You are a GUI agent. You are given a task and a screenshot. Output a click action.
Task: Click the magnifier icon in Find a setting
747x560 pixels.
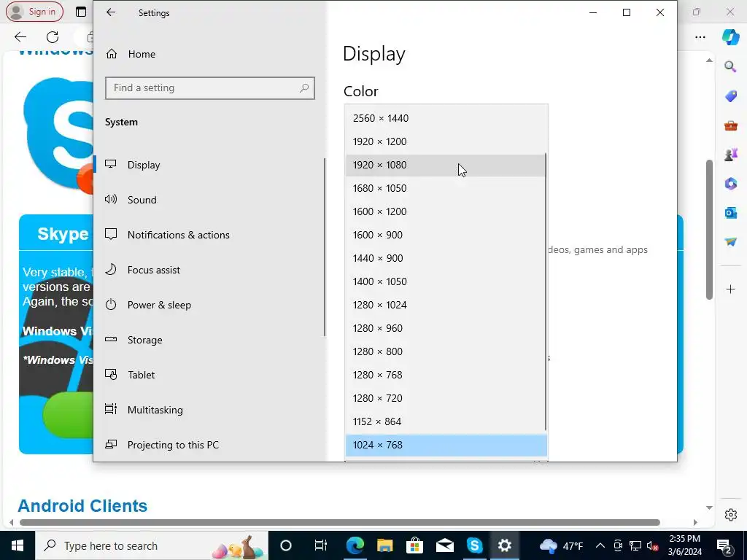tap(304, 88)
